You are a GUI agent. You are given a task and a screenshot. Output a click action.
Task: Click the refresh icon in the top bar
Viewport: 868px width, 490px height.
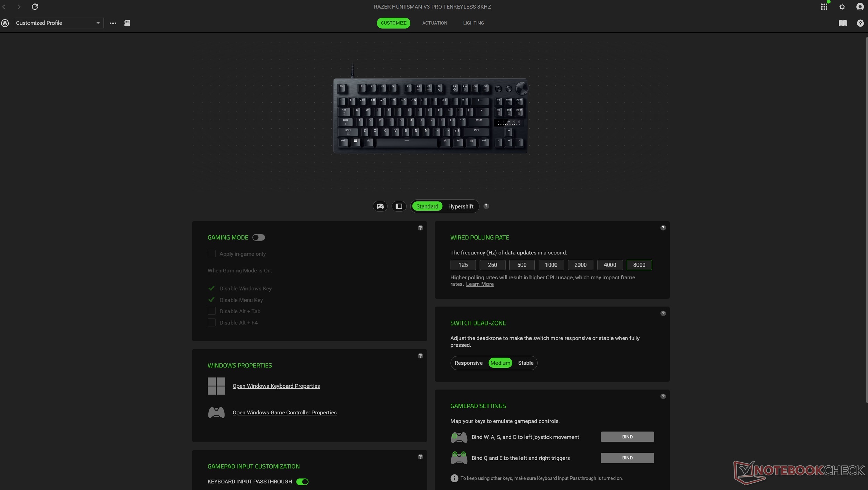coord(35,7)
